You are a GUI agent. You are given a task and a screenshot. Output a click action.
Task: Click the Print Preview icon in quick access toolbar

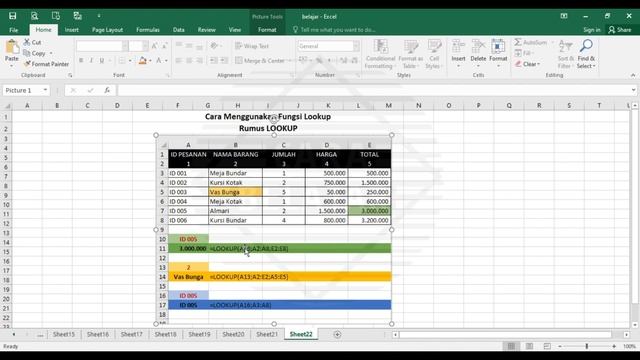pyautogui.click(x=34, y=16)
